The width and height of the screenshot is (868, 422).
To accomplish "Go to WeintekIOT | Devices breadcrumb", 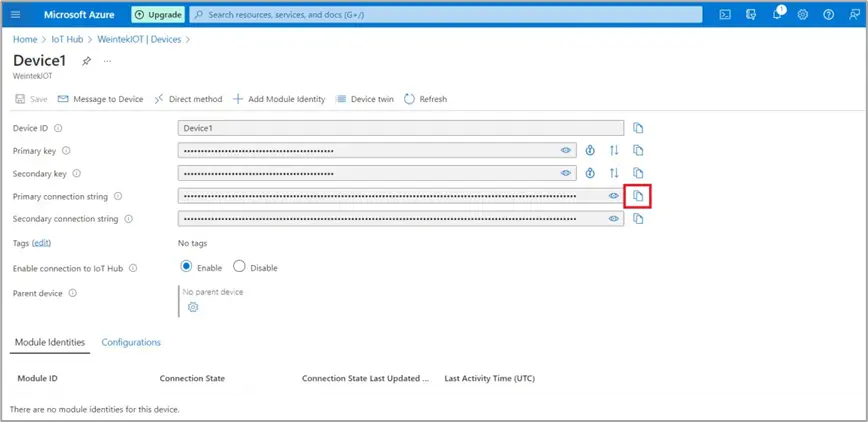I will pos(139,39).
